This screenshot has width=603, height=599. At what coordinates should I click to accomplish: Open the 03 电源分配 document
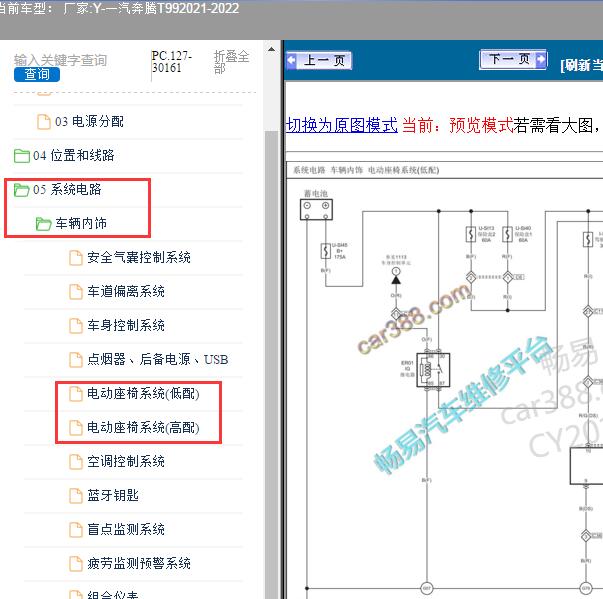click(x=89, y=121)
